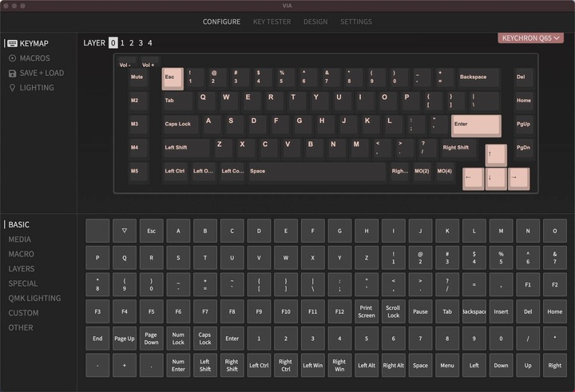Screen dimensions: 575x392
Task: Switch to the Key Tester tab
Action: (272, 22)
